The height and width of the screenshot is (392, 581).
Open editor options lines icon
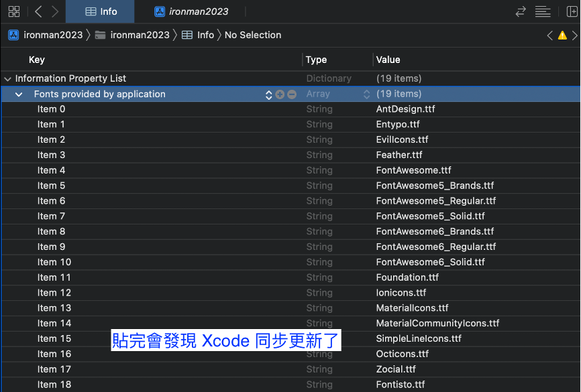coord(543,11)
